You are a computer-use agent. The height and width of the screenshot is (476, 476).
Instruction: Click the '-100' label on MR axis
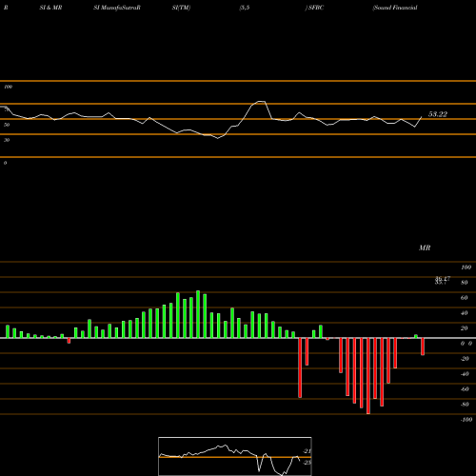point(466,420)
